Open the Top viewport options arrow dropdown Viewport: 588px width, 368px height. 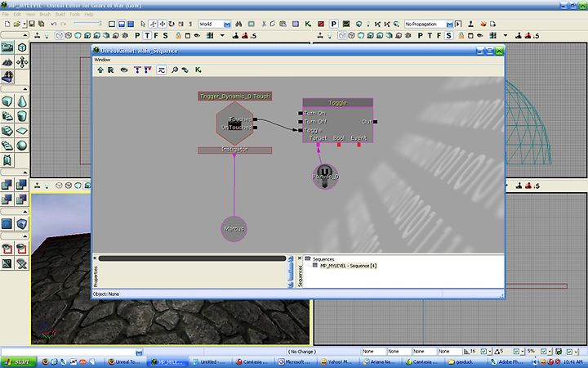(222, 36)
